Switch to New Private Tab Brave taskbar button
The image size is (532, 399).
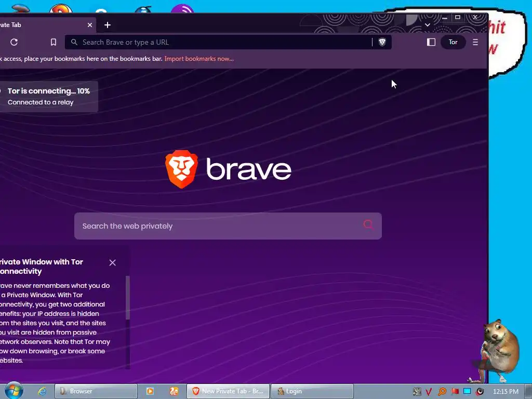click(x=228, y=391)
